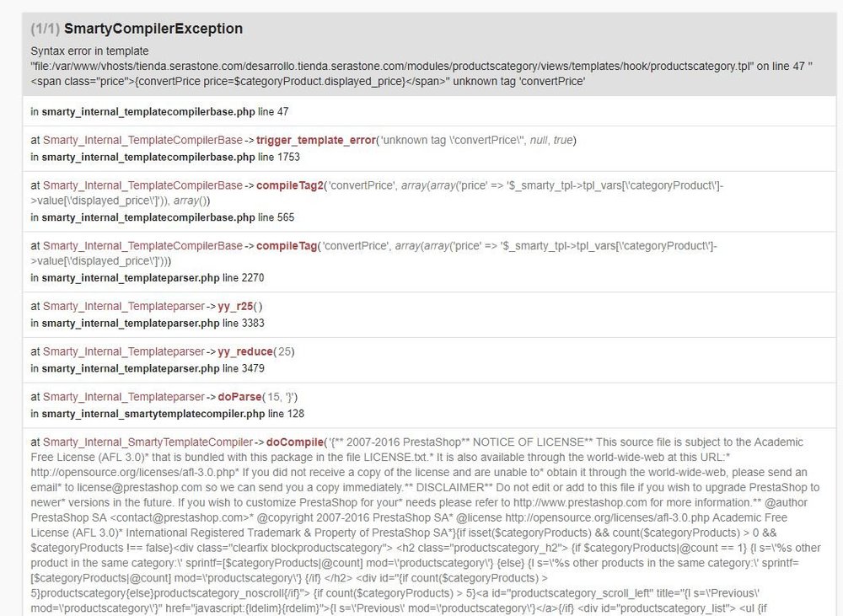Click Smarty_Internal_Templateparser before doParse
Screen dimensions: 843x616
pyautogui.click(x=124, y=397)
